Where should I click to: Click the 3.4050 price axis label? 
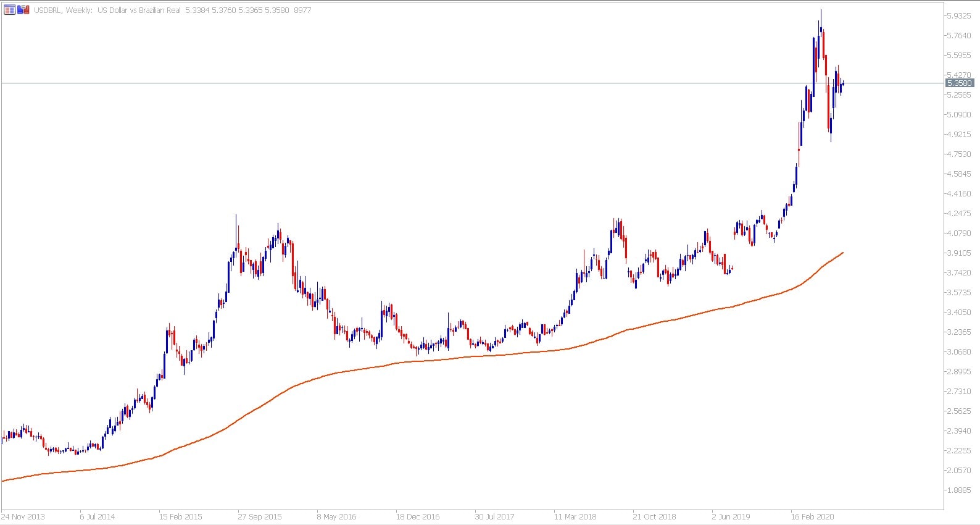pos(958,313)
